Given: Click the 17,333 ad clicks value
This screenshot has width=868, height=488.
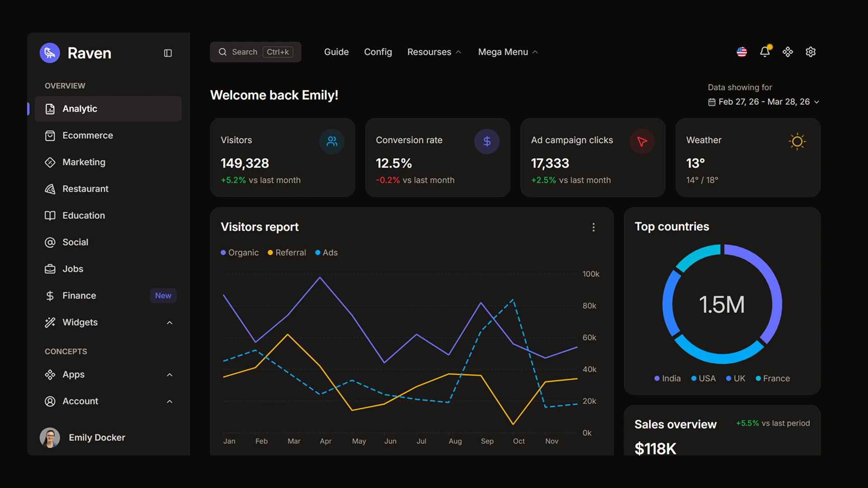Looking at the screenshot, I should click(x=550, y=163).
